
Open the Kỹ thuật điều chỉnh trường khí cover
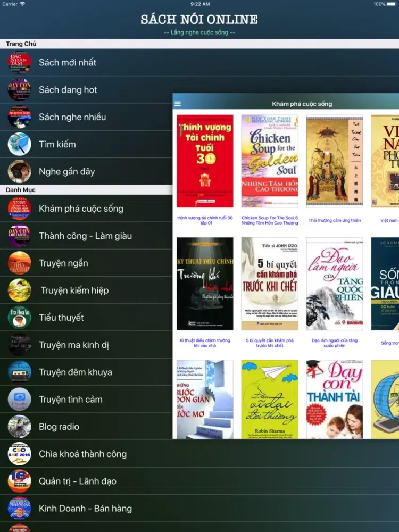(x=205, y=284)
